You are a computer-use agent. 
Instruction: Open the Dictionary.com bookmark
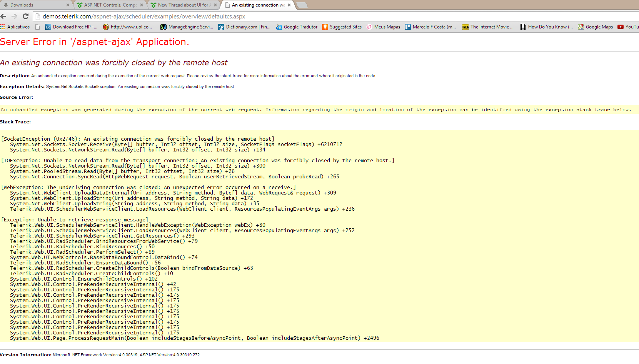[x=244, y=27]
